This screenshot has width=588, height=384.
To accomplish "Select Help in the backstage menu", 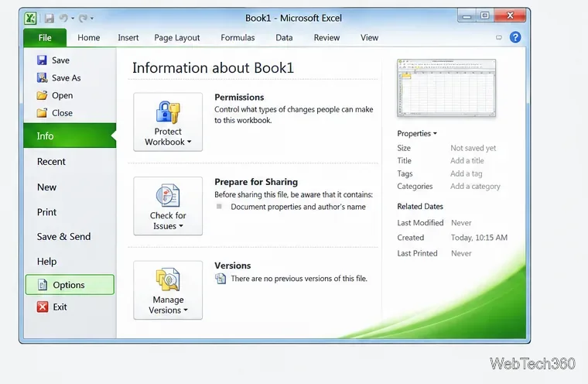I will (46, 261).
